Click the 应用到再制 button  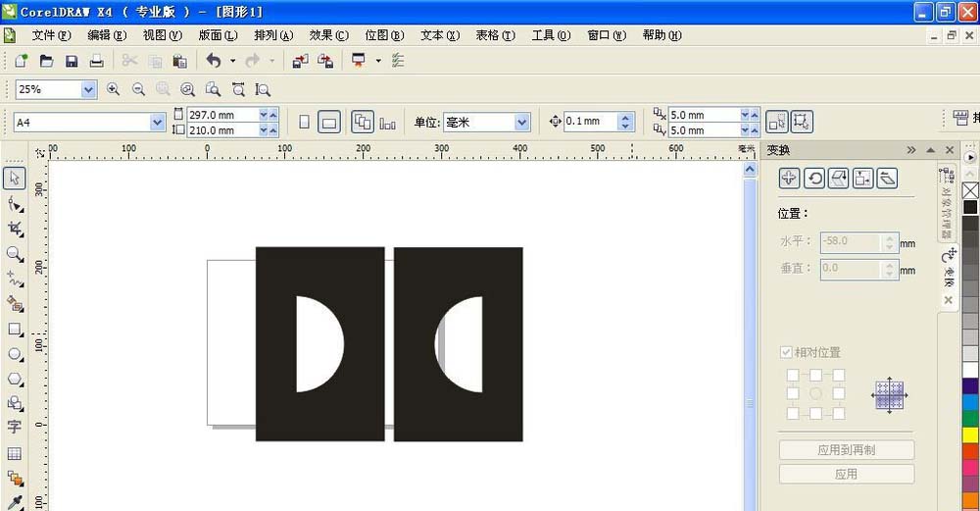click(x=847, y=450)
